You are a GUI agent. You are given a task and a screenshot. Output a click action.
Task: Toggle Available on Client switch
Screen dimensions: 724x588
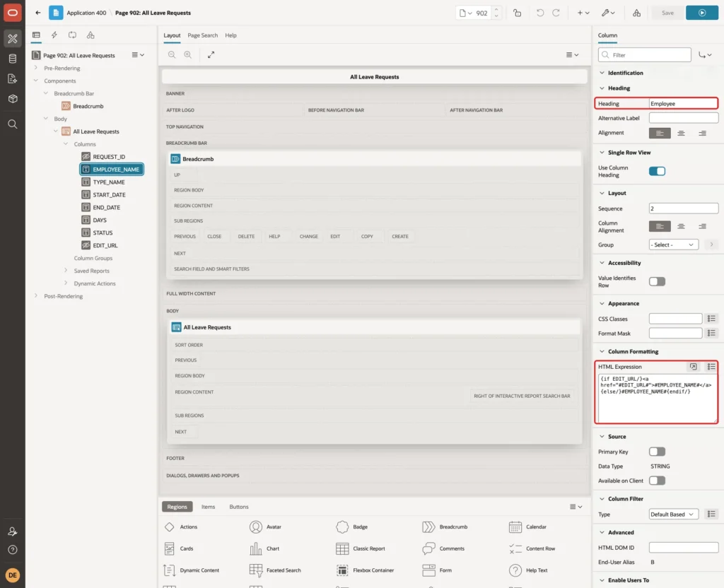pyautogui.click(x=657, y=481)
